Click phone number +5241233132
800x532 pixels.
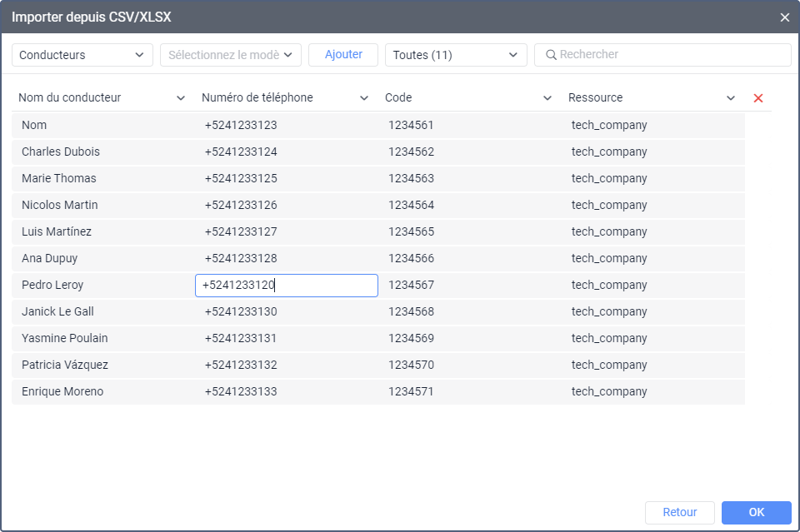pos(241,365)
